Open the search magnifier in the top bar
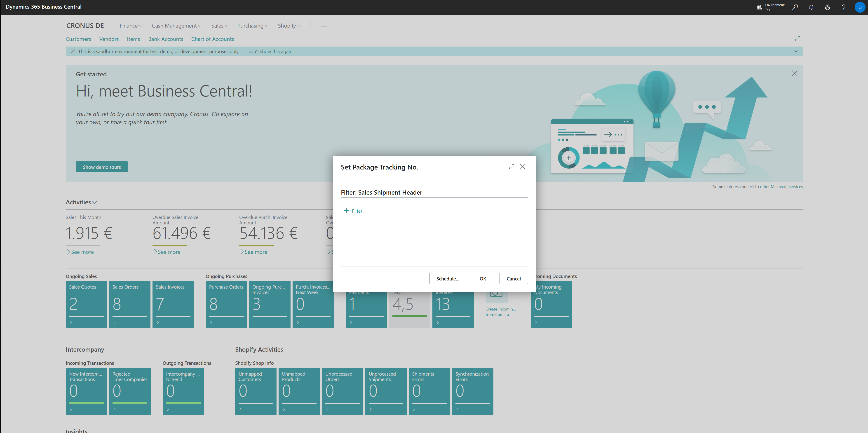The height and width of the screenshot is (433, 868). click(x=795, y=7)
